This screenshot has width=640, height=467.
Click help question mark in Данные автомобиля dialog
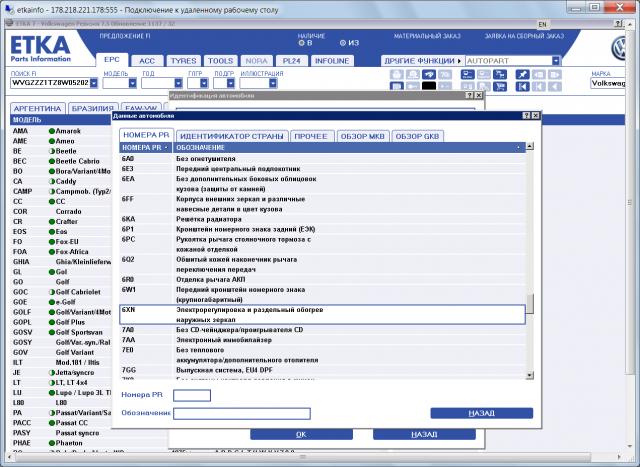pyautogui.click(x=527, y=116)
